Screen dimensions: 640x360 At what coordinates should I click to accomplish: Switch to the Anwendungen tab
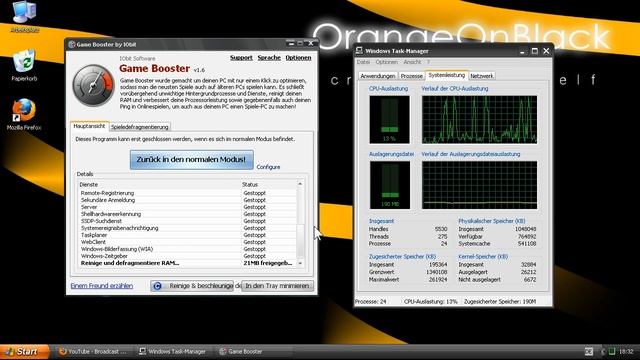[x=378, y=76]
